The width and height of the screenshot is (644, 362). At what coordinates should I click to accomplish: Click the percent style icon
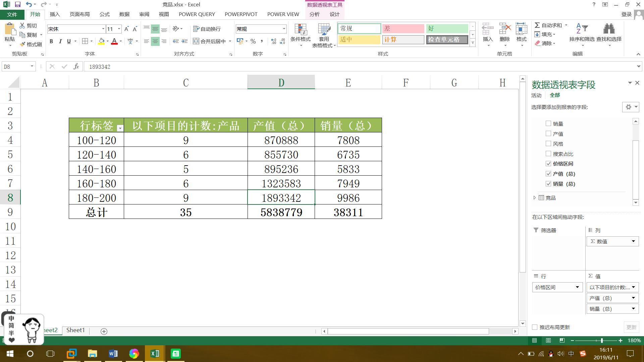click(x=253, y=41)
